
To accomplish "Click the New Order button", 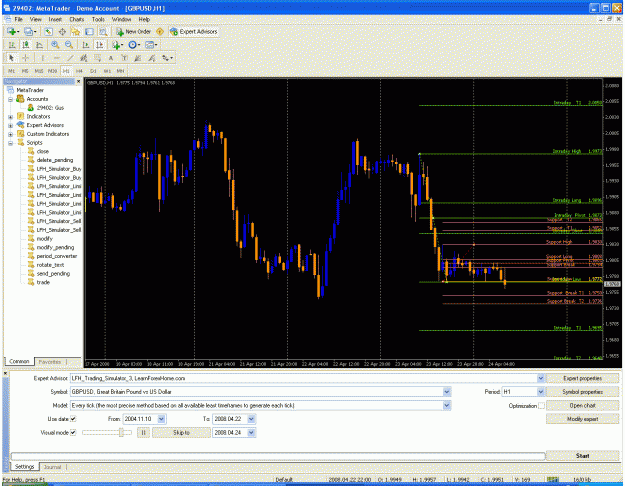I will tap(134, 31).
